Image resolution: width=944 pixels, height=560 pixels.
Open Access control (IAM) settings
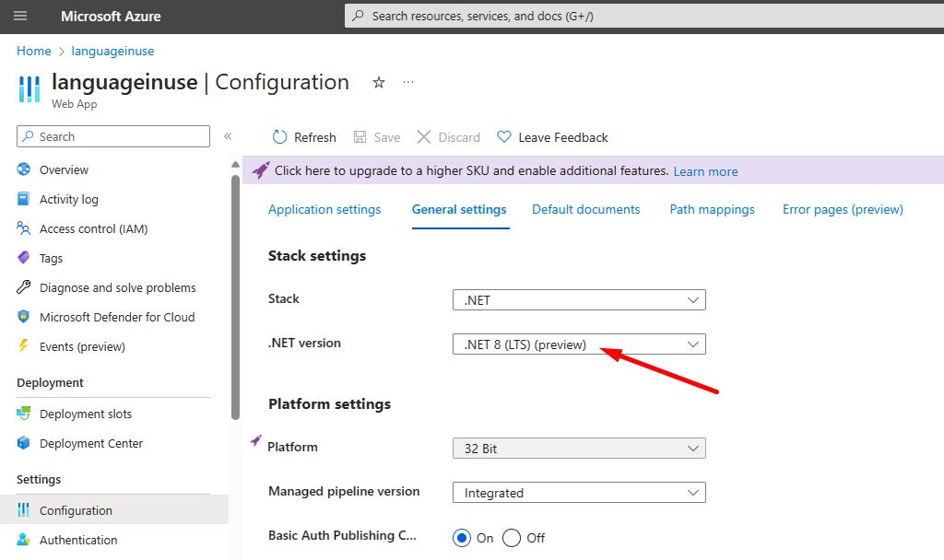pyautogui.click(x=92, y=228)
